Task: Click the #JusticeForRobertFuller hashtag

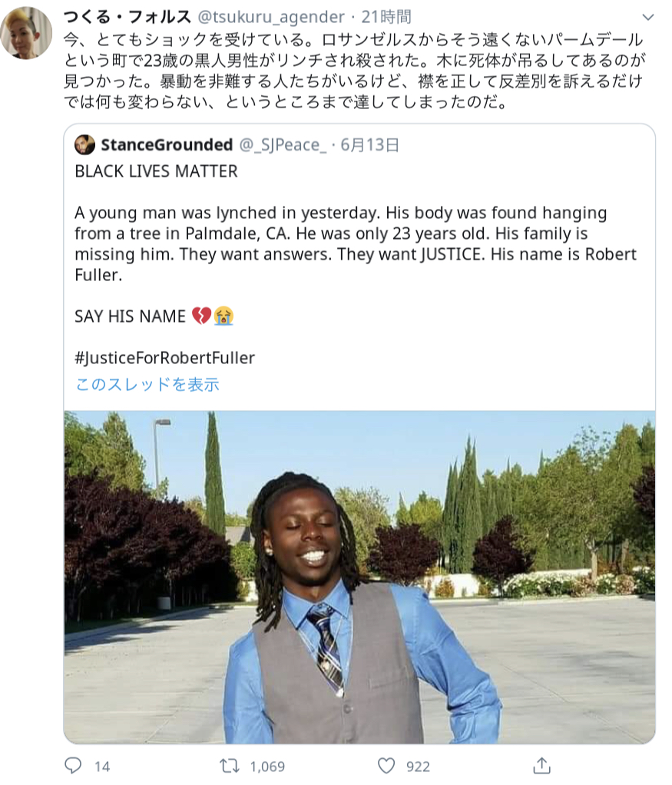Action: click(165, 358)
